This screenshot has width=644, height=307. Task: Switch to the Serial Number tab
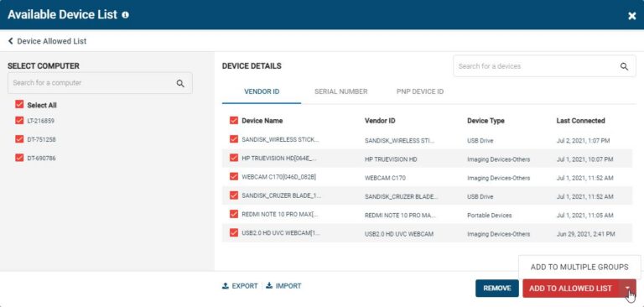coord(341,91)
